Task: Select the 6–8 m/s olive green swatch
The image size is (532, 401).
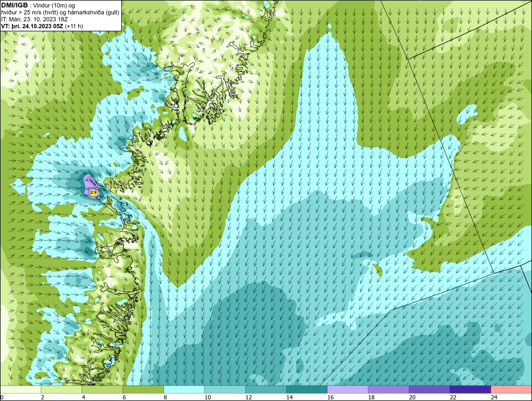Action: click(x=143, y=389)
